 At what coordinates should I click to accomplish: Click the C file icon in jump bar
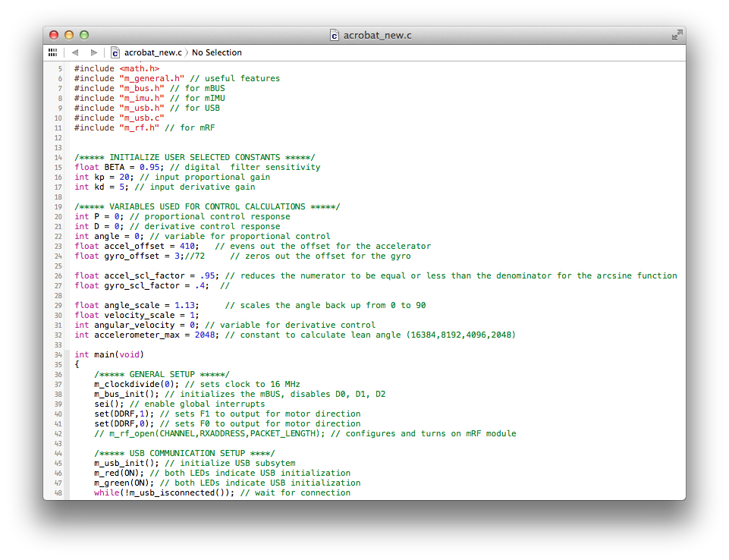[x=115, y=52]
